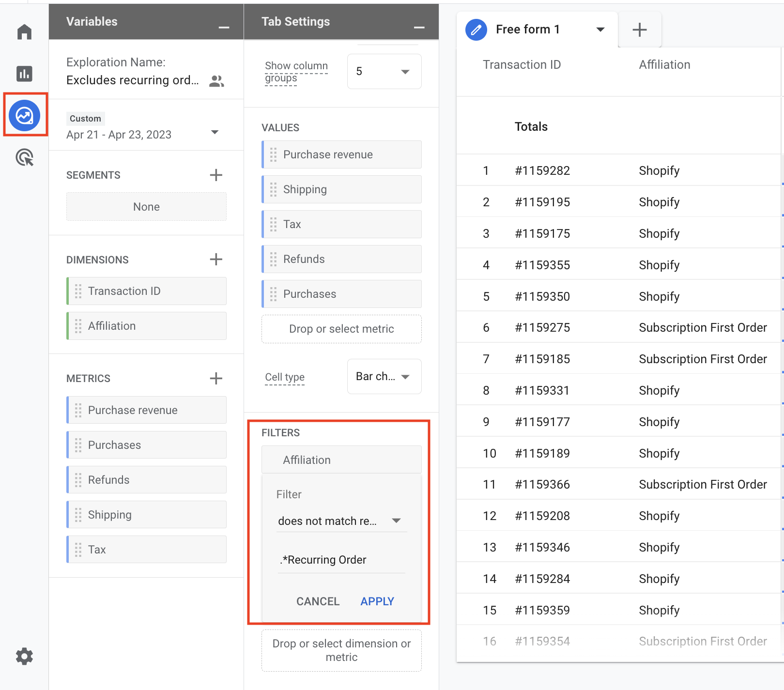This screenshot has width=784, height=690.
Task: Go to the Home icon in sidebar
Action: click(x=24, y=32)
